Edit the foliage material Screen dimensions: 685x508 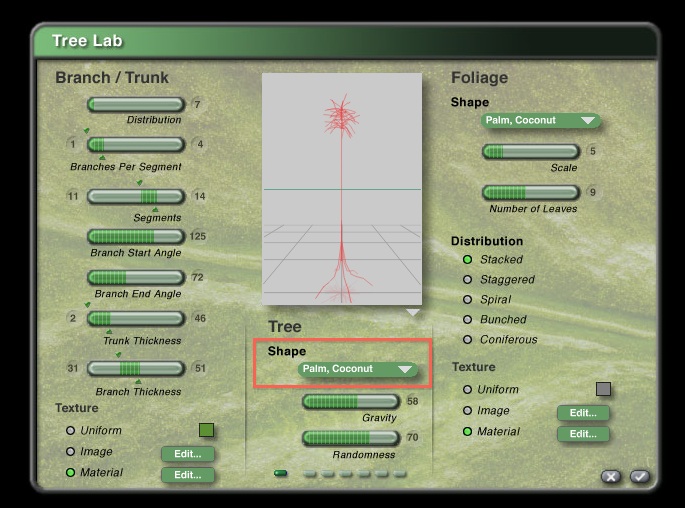tap(583, 434)
